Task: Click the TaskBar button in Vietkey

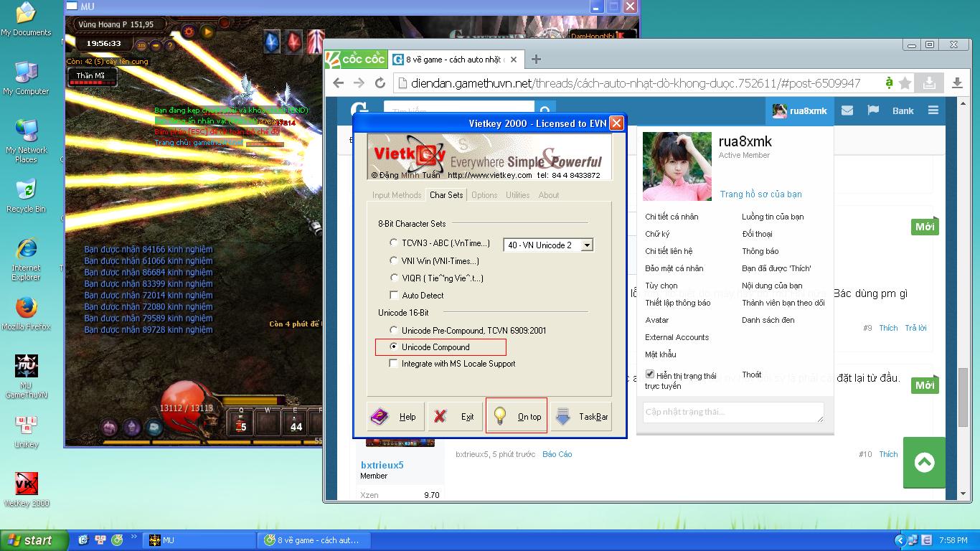Action: coord(581,417)
